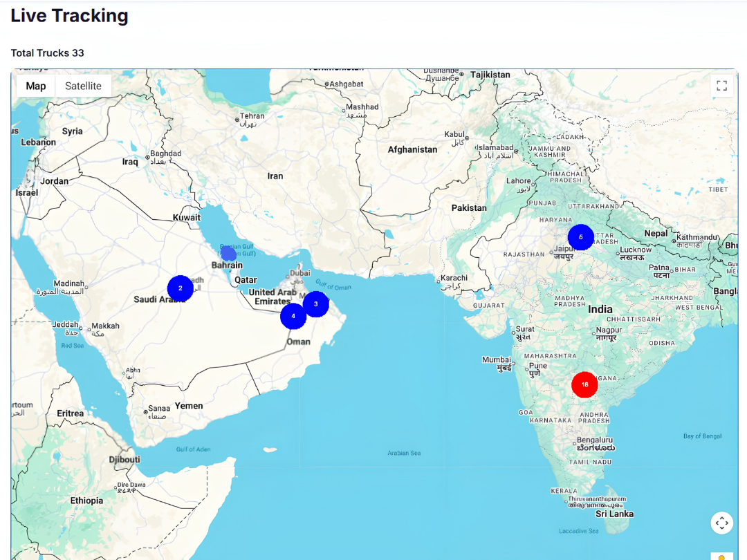Click the Karachi city marker

(x=439, y=281)
